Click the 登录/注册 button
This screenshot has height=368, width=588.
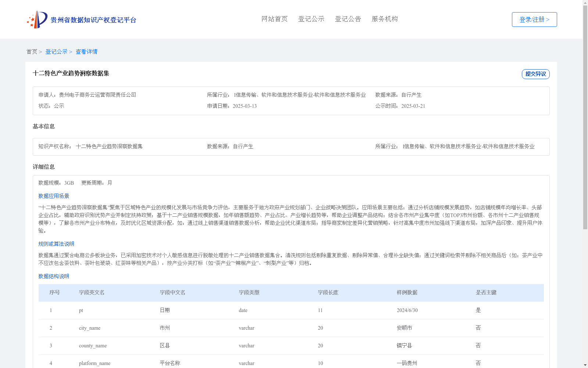click(x=534, y=20)
